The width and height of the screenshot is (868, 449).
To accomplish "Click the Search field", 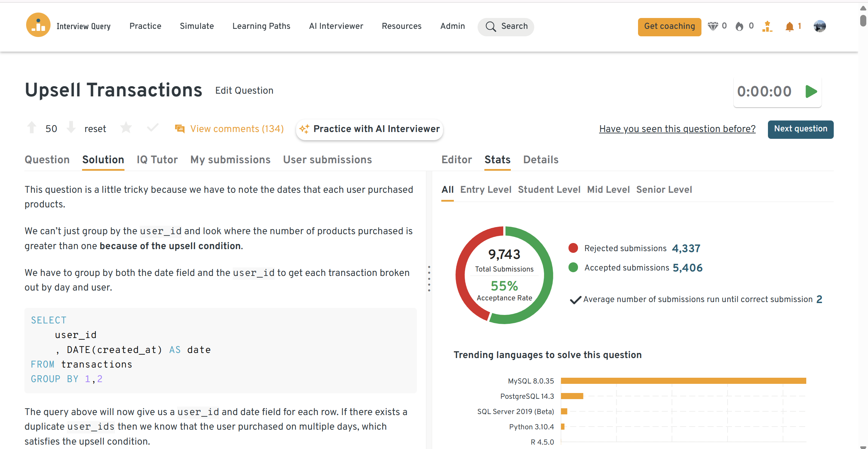I will (x=506, y=26).
